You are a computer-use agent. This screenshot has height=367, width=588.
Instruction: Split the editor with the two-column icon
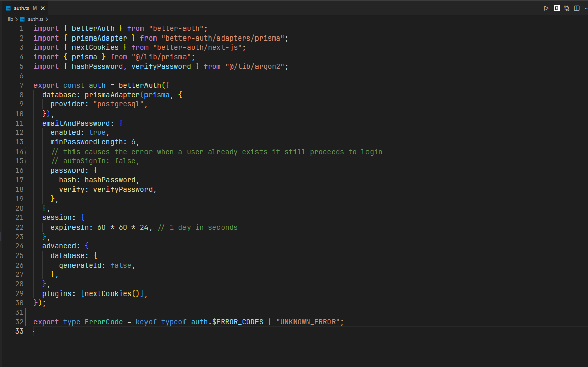click(577, 8)
